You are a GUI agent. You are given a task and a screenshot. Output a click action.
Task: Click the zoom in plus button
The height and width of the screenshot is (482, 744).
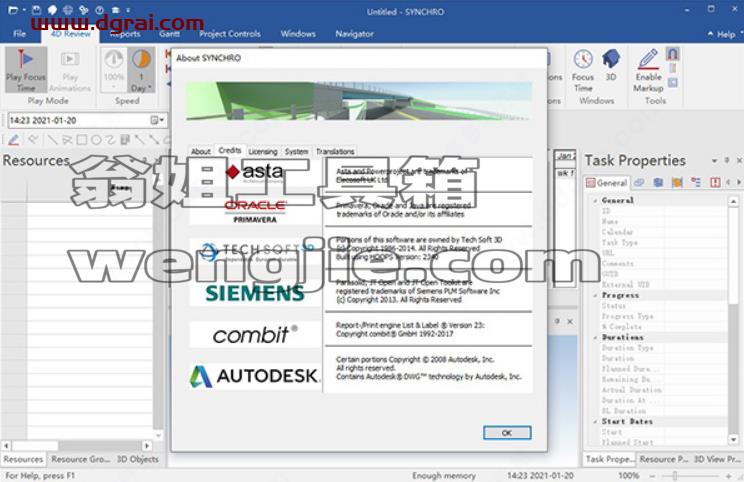click(728, 475)
